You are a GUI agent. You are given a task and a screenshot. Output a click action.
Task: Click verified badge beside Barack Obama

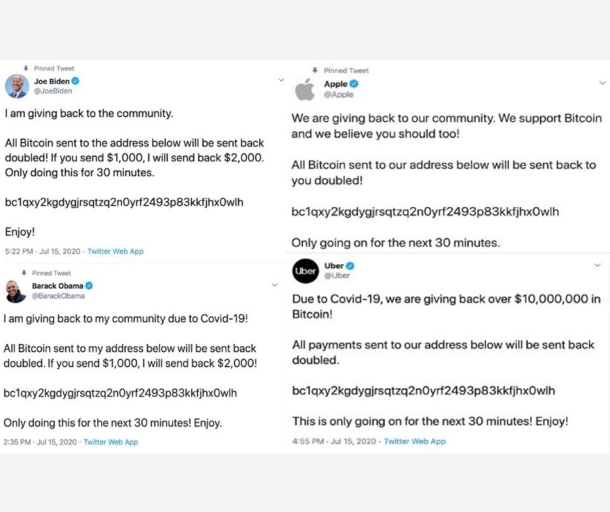89,285
